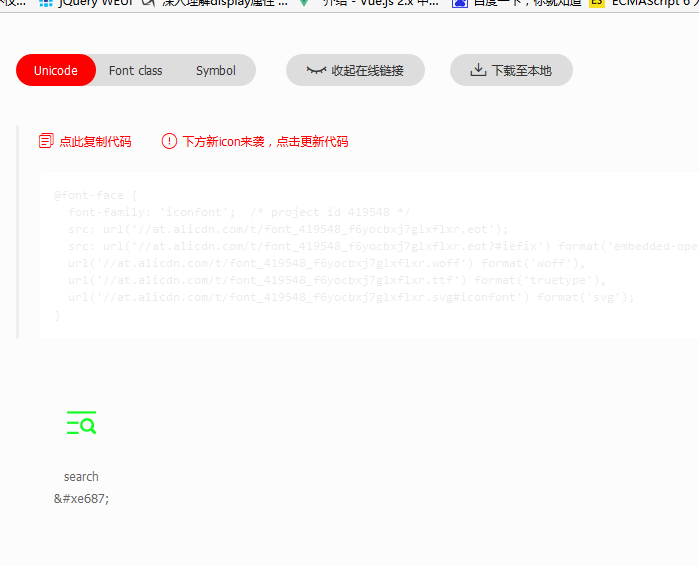Click the jQuery WeUI grid favicon
The width and height of the screenshot is (699, 566).
[x=46, y=3]
